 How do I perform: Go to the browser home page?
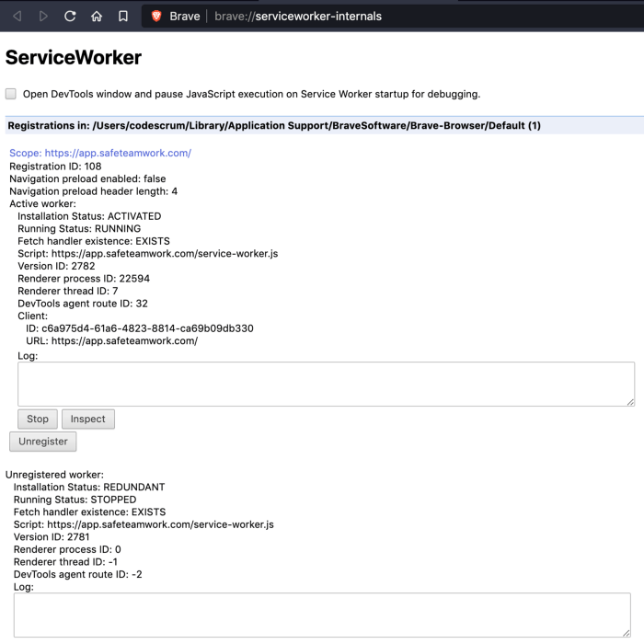(x=97, y=17)
